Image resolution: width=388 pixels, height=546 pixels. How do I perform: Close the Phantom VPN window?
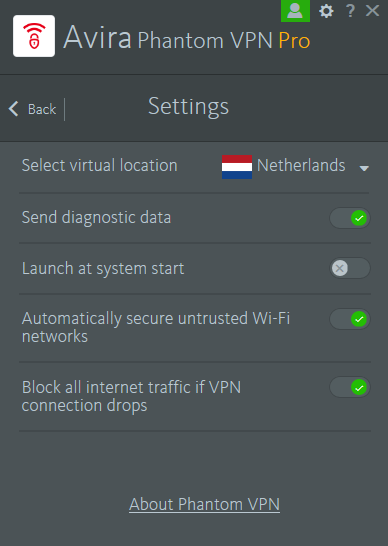(372, 11)
